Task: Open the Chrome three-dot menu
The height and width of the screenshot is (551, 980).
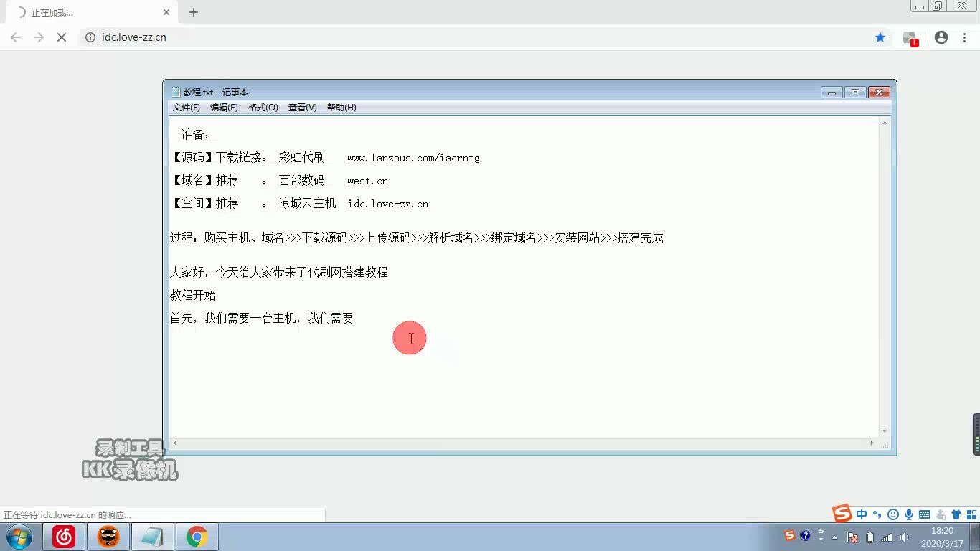Action: 965,37
